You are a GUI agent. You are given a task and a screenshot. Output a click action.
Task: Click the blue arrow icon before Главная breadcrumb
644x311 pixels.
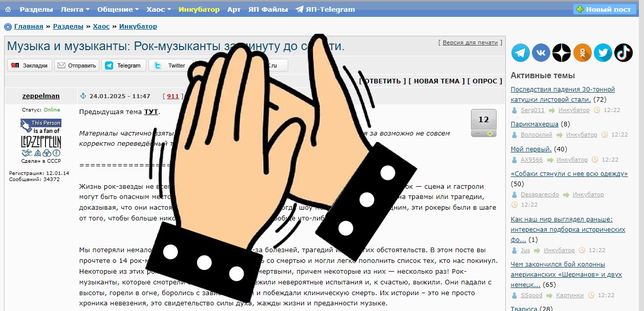[8, 27]
